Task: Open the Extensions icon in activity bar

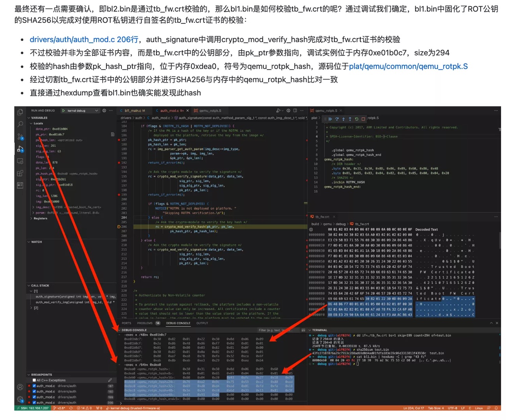Action: click(20, 173)
